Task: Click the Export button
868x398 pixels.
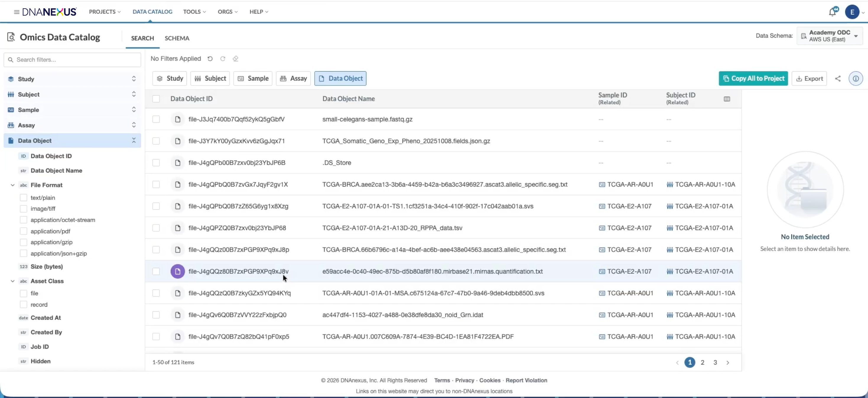Action: (809, 79)
